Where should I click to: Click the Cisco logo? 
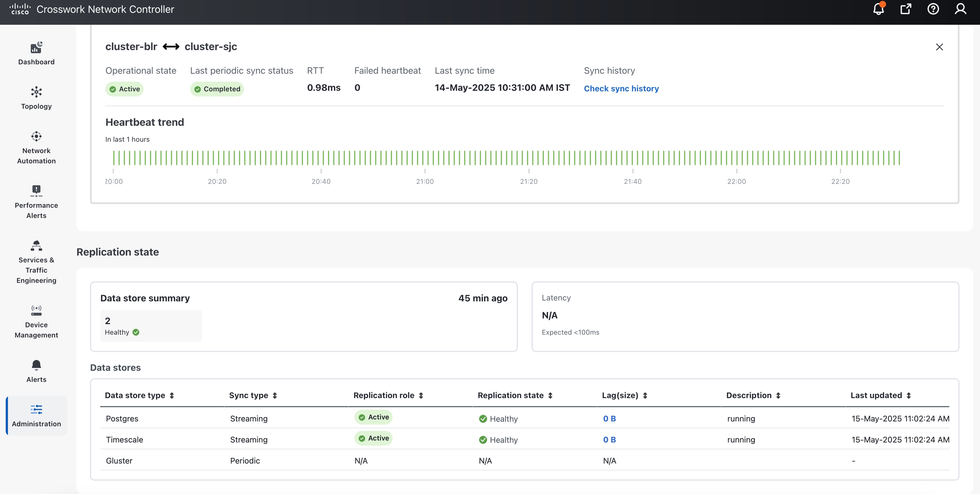20,9
